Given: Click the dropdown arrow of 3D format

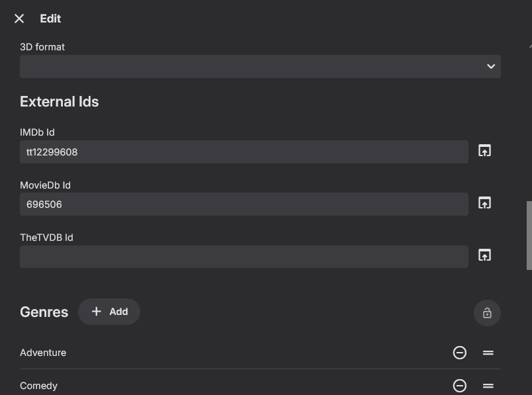Looking at the screenshot, I should (490, 66).
